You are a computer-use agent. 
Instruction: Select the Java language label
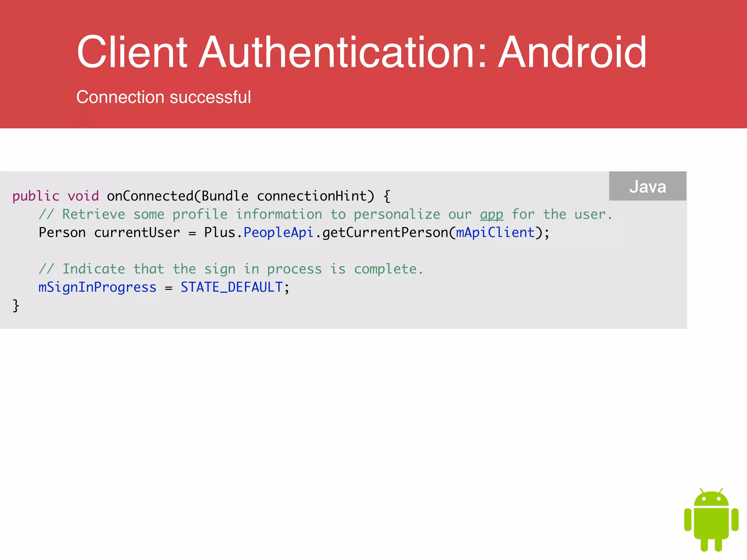647,186
